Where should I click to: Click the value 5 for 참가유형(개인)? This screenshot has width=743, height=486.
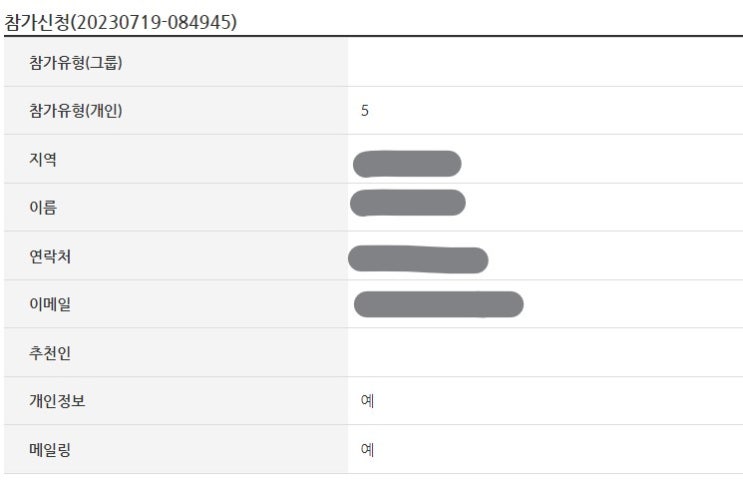click(365, 111)
